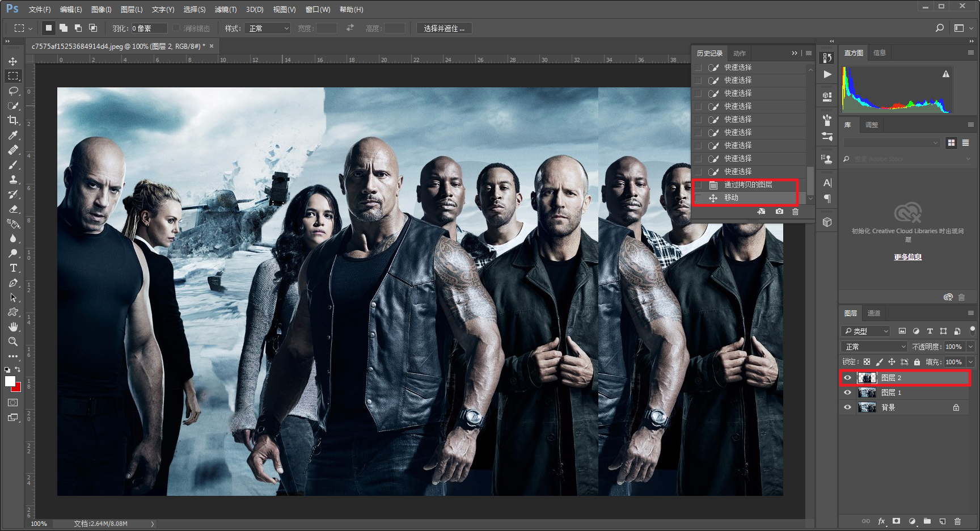The image size is (980, 531).
Task: Create a new layer group folder
Action: (x=927, y=521)
